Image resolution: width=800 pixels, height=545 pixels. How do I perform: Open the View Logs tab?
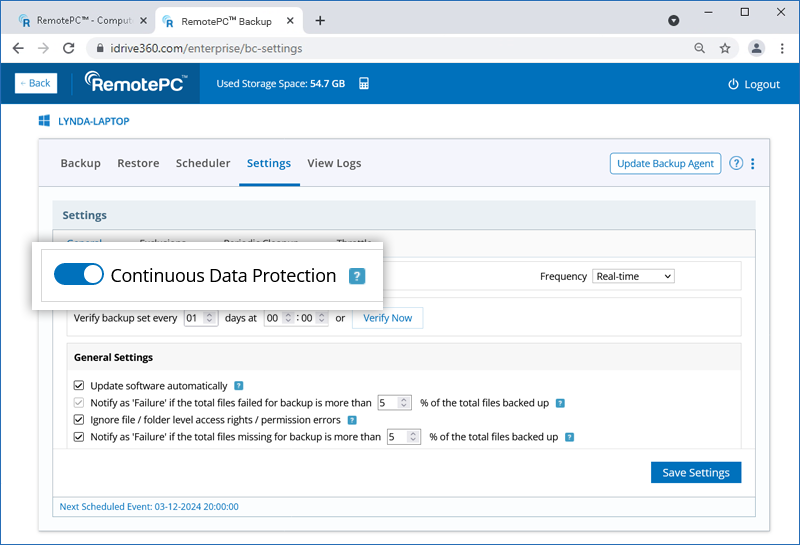tap(334, 163)
